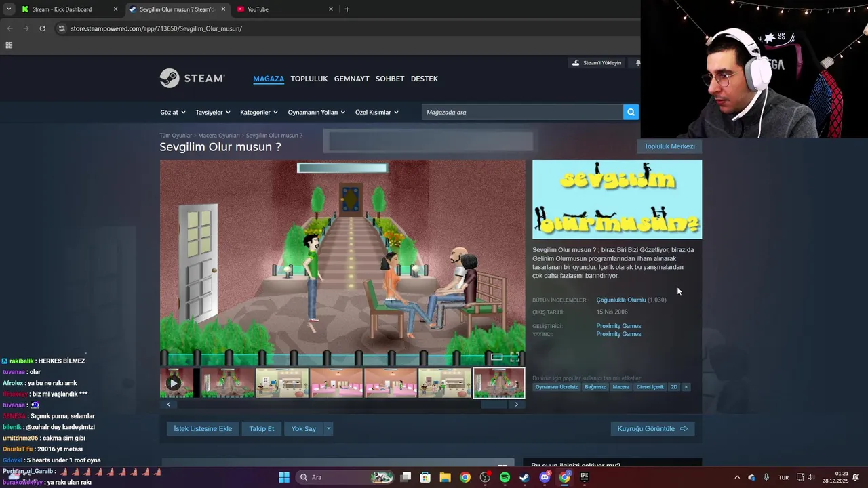Open OBS Studio from the taskbar

(x=485, y=477)
